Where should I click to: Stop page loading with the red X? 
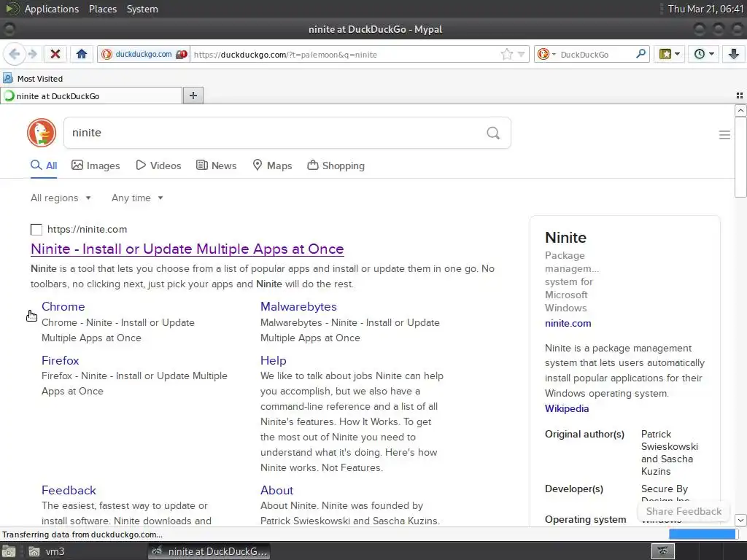[x=55, y=54]
